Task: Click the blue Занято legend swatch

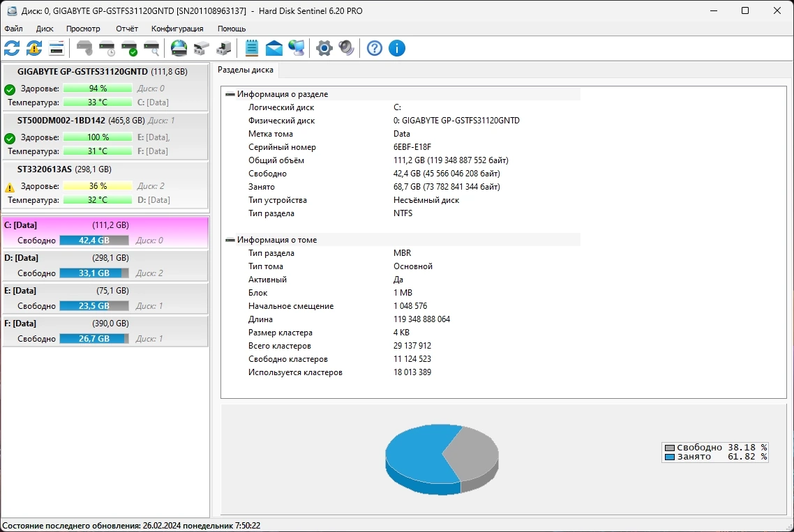Action: pos(669,457)
